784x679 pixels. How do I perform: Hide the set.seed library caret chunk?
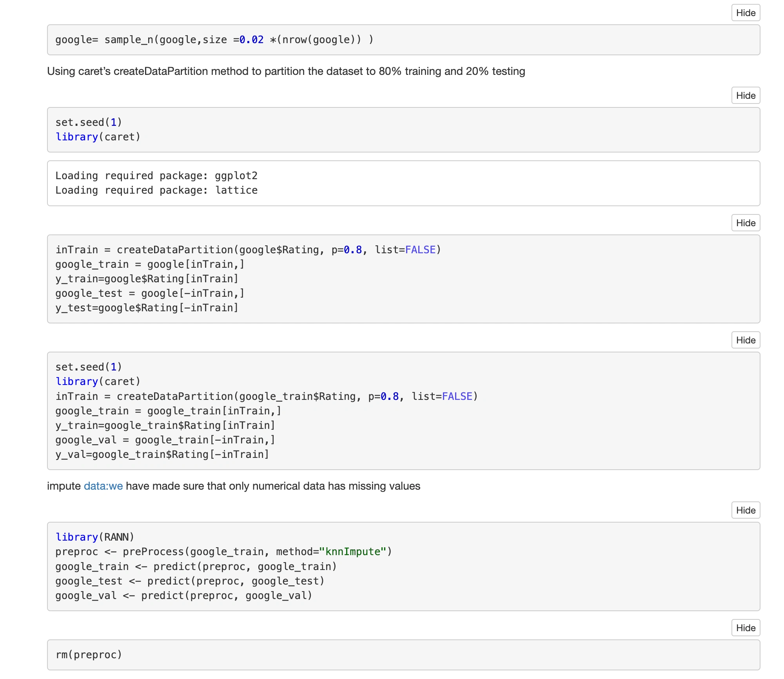click(745, 96)
